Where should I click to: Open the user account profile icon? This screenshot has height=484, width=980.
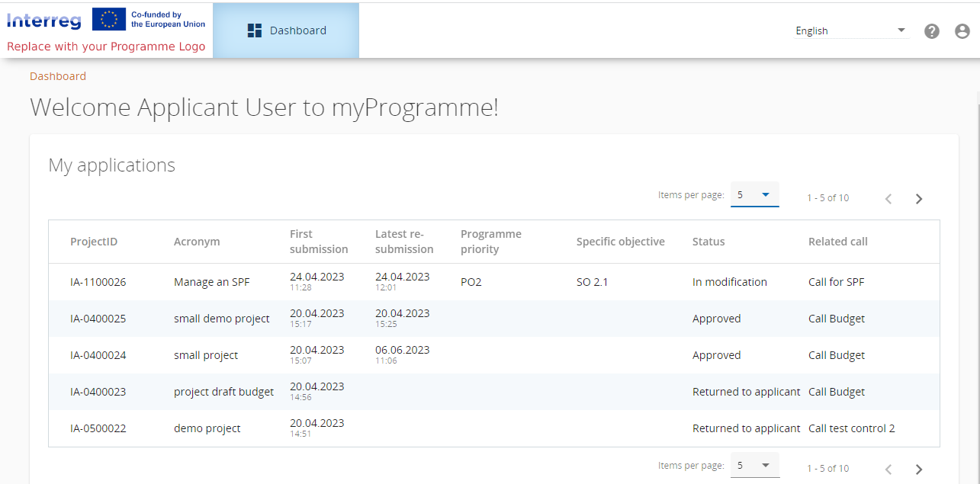pyautogui.click(x=962, y=31)
